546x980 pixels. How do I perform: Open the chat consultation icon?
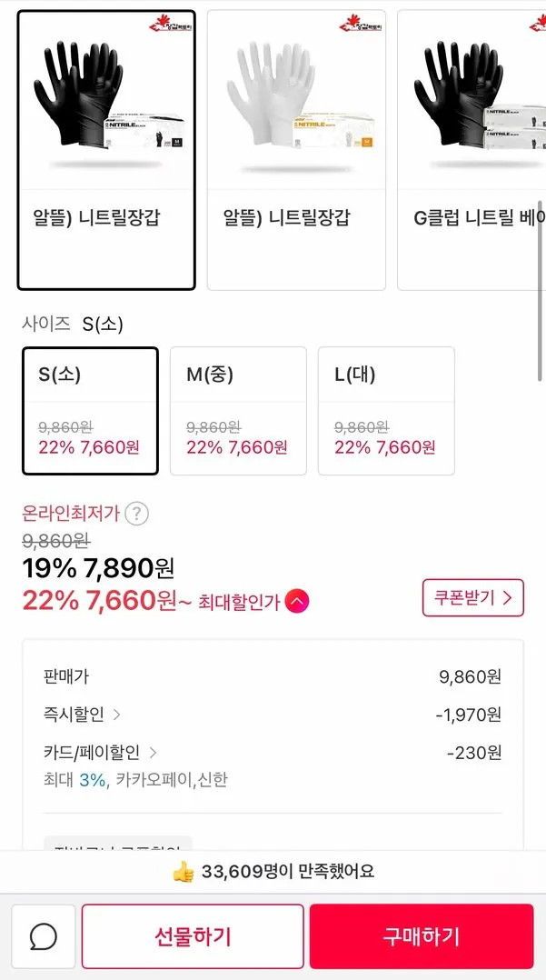pyautogui.click(x=43, y=936)
